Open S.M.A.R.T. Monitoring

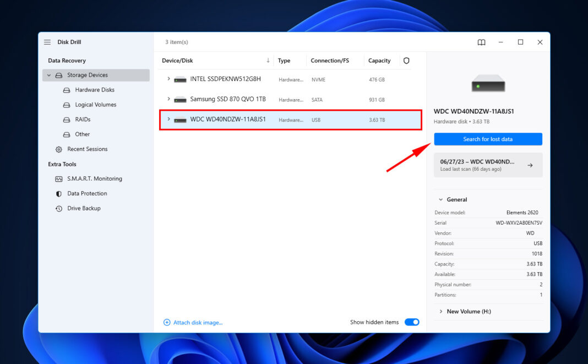point(92,178)
